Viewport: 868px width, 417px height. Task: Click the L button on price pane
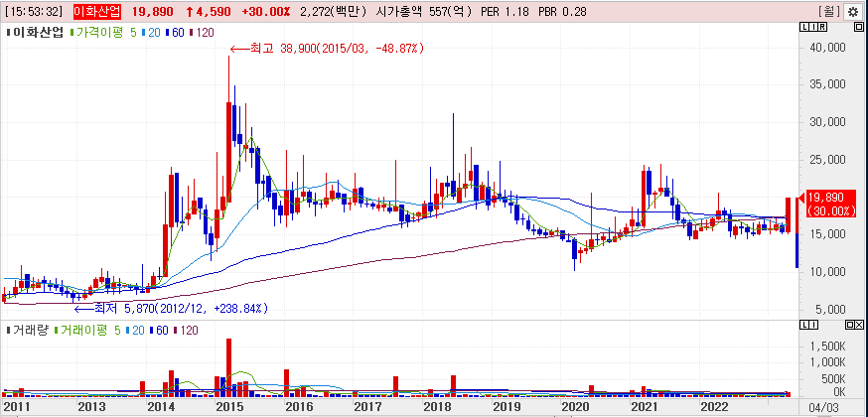[804, 27]
